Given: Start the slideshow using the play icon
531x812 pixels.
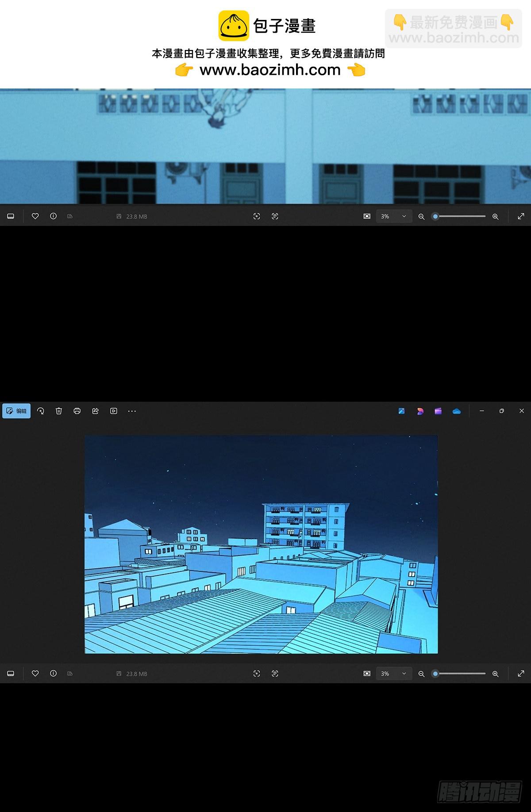Looking at the screenshot, I should point(114,411).
